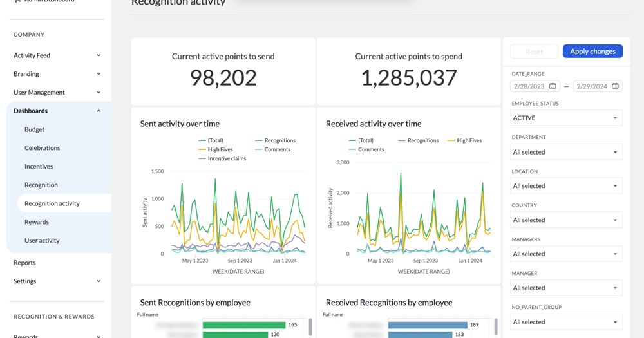The width and height of the screenshot is (644, 338).
Task: Click the 98,202 points to send value
Action: point(223,78)
